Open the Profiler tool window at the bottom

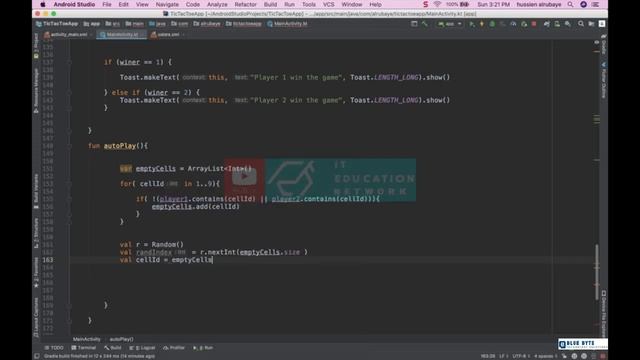[174, 348]
